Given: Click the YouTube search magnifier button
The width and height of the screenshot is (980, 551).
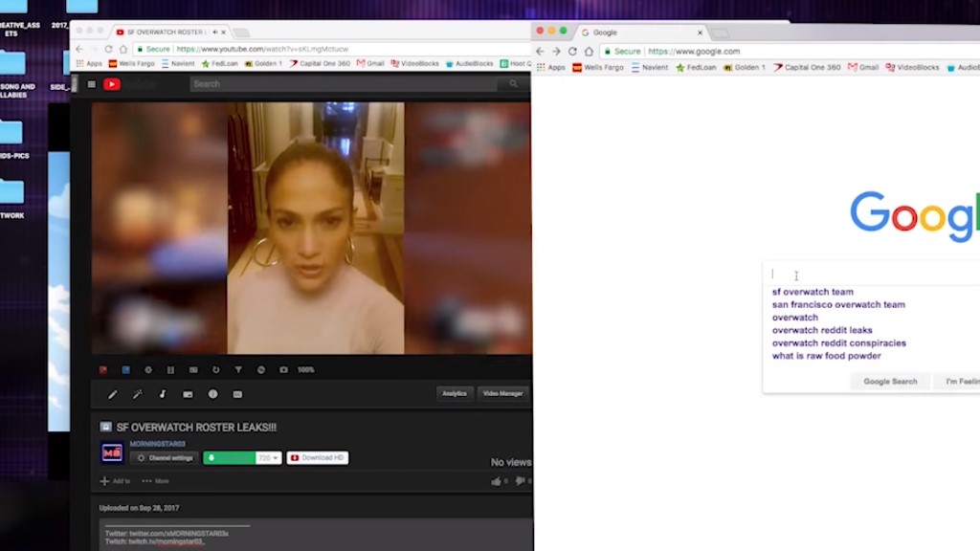Looking at the screenshot, I should pyautogui.click(x=513, y=84).
